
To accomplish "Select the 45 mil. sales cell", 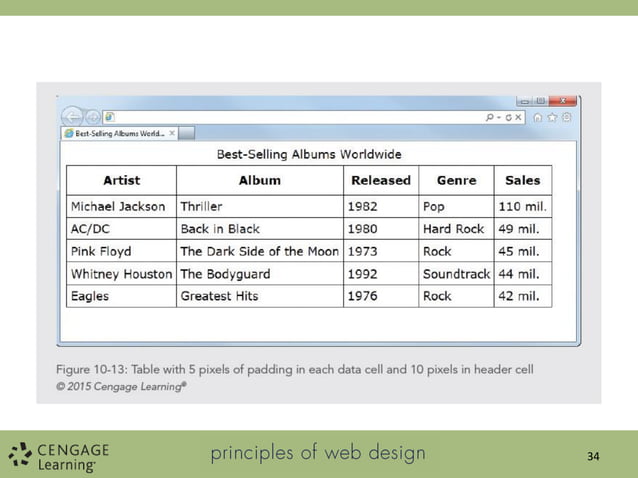I will click(523, 251).
